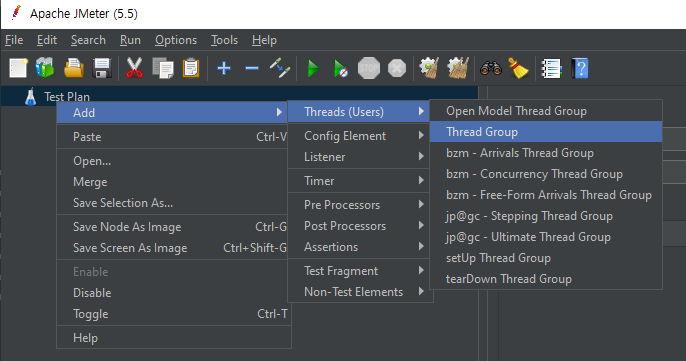Choose Paste in context menu
This screenshot has height=361, width=686.
tap(172, 137)
